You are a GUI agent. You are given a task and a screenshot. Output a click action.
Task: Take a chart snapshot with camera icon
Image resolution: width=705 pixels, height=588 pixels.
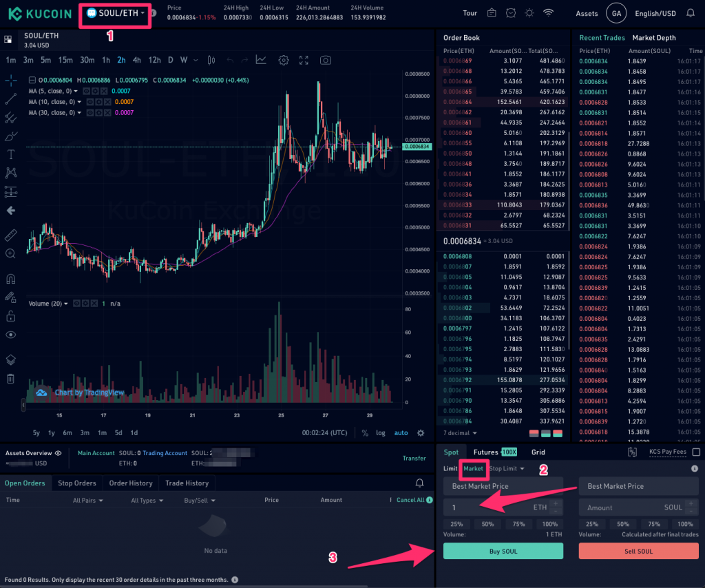(x=326, y=60)
